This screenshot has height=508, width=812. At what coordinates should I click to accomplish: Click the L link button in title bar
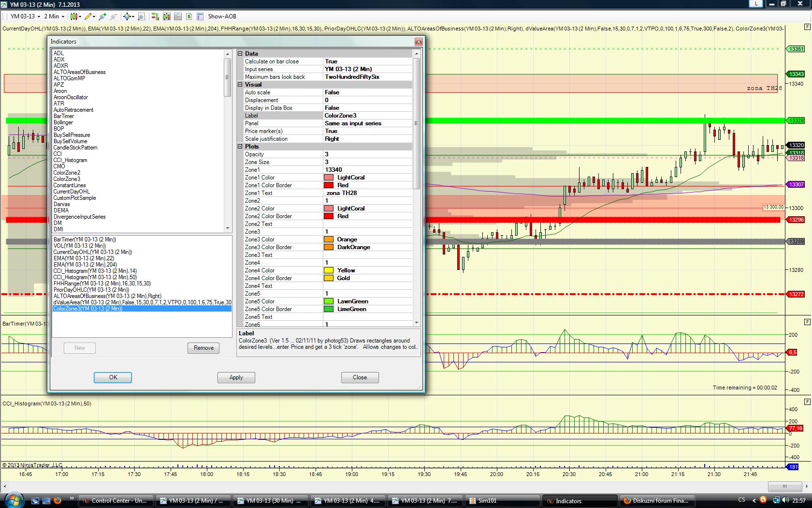tap(756, 3)
